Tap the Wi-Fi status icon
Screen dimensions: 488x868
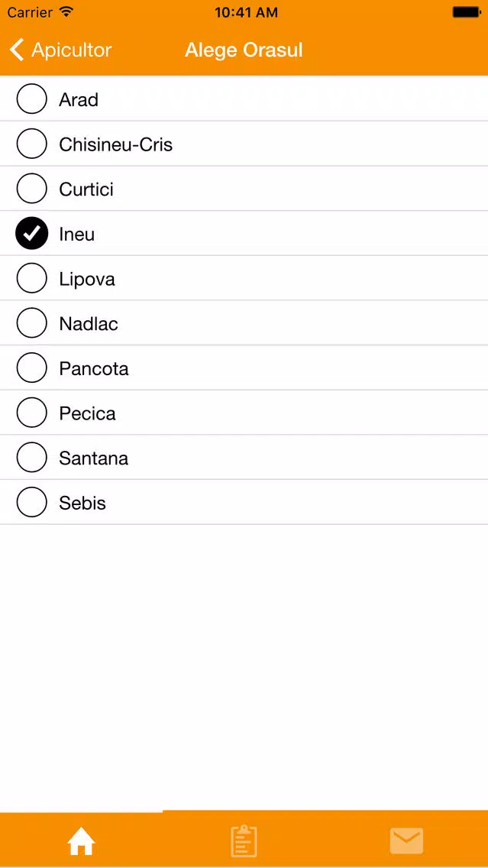coord(66,11)
